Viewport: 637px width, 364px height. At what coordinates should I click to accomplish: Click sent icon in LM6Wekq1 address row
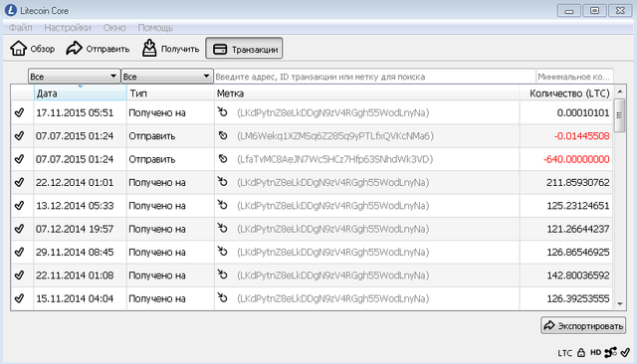(223, 135)
